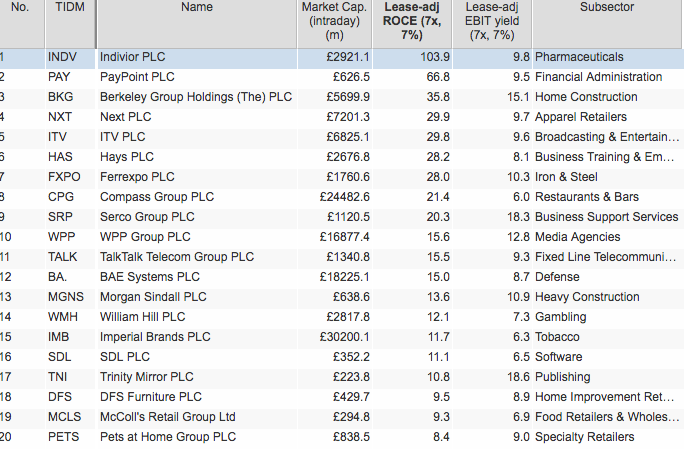
Task: Click Berkeley Group Holdings (The) PLC
Action: click(196, 97)
